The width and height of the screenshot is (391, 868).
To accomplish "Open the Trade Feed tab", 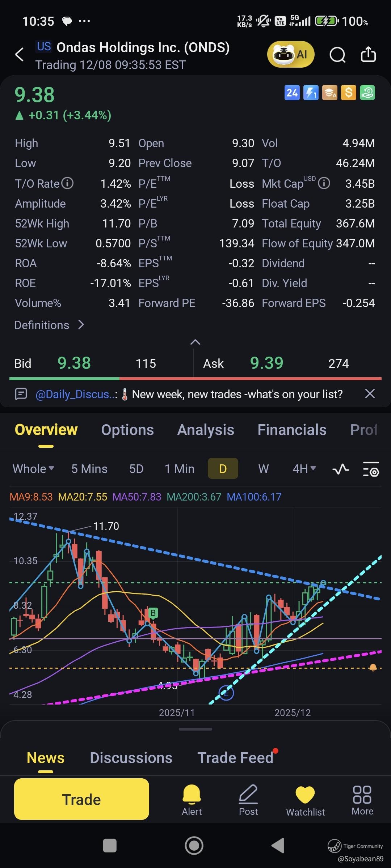I will pos(236,758).
